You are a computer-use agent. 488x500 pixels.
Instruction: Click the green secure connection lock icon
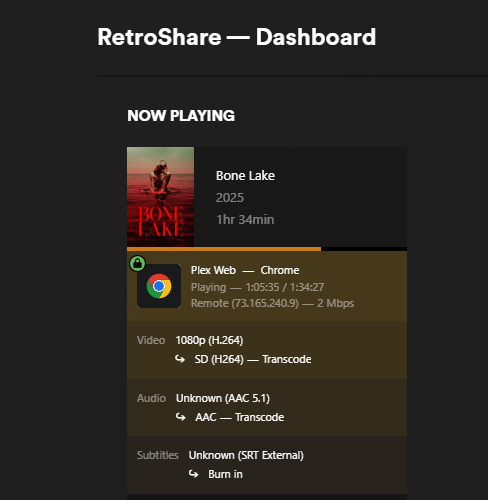[x=138, y=263]
